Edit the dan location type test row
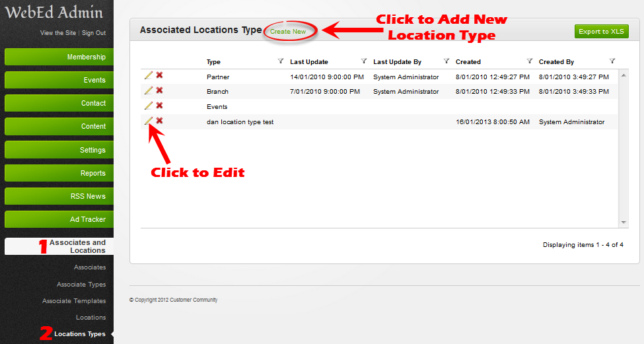644x344 pixels. pos(149,120)
